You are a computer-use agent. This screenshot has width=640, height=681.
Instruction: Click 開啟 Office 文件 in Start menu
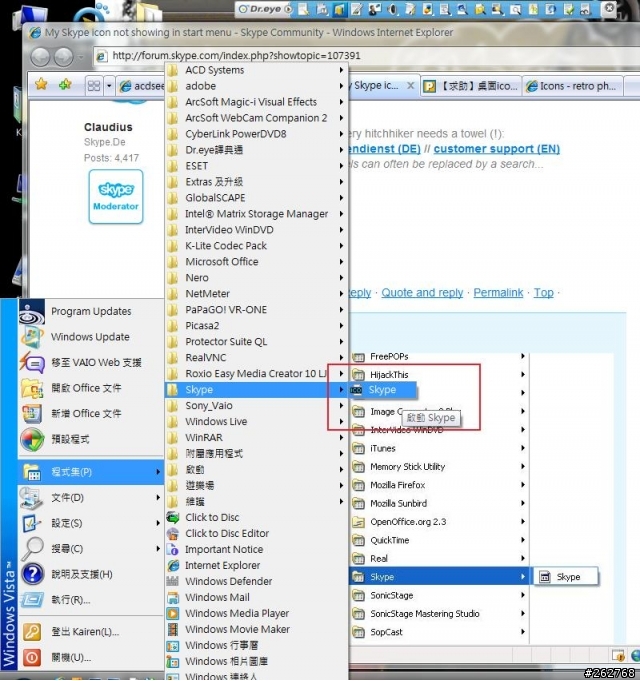point(90,388)
